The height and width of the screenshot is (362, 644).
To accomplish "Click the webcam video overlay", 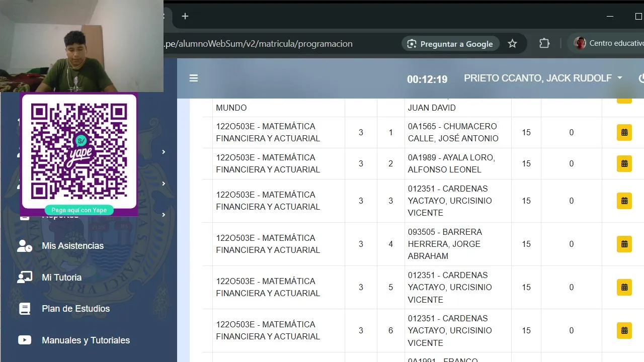I will tap(82, 46).
